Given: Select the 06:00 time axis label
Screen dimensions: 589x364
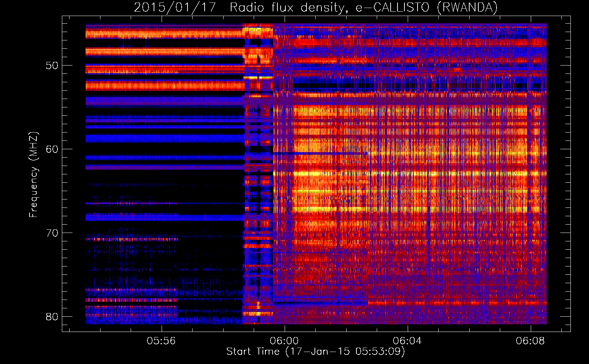Looking at the screenshot, I should click(x=284, y=341).
